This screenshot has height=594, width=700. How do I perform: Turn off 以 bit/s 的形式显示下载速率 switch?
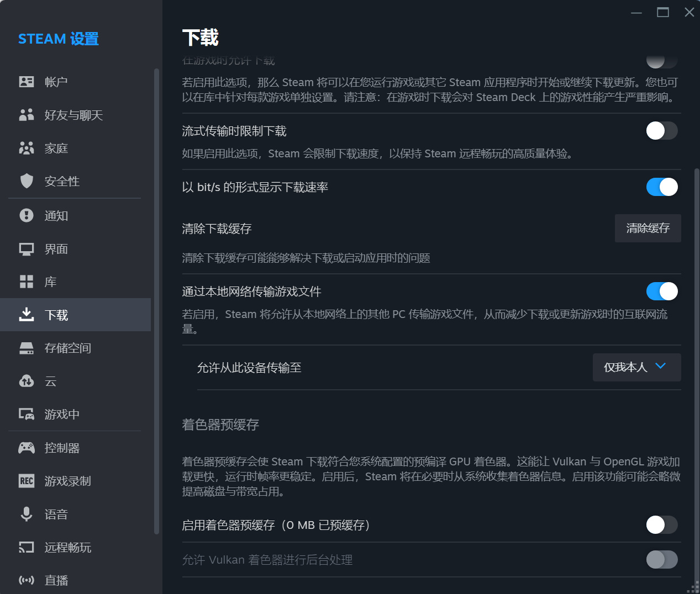(662, 187)
